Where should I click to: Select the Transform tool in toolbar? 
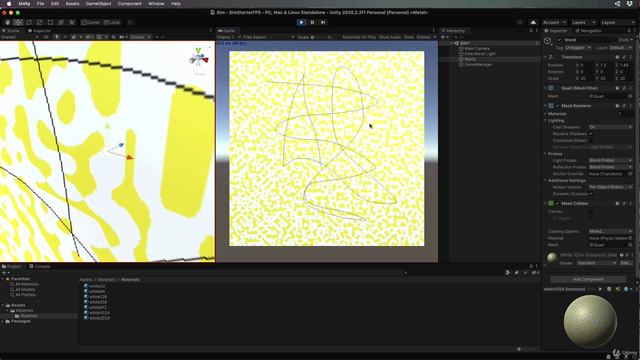[61, 22]
